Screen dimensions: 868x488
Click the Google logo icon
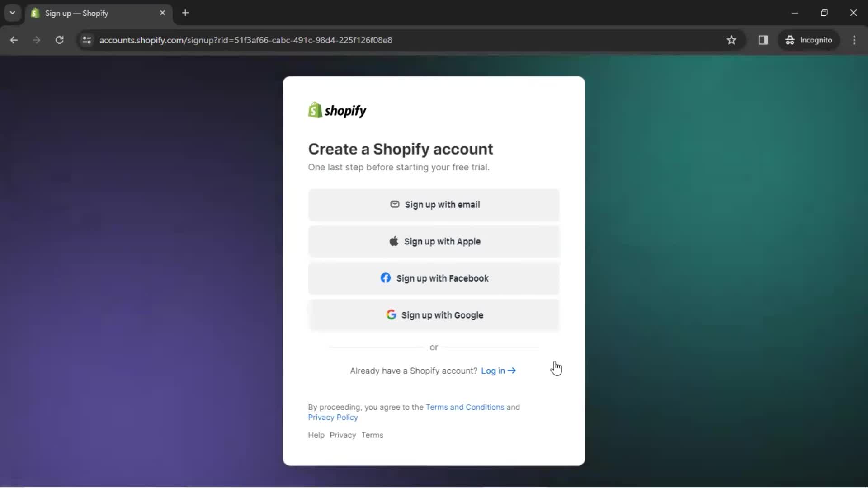(x=391, y=314)
